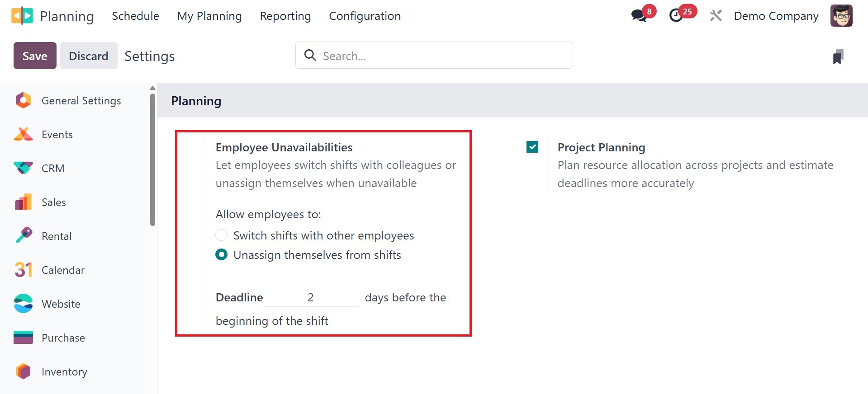Select Unassign themselves from shifts option
The height and width of the screenshot is (394, 868).
click(222, 255)
